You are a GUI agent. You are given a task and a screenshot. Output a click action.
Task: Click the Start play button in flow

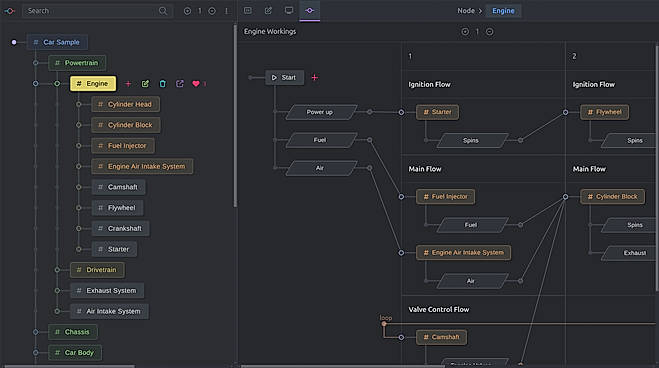[x=285, y=77]
